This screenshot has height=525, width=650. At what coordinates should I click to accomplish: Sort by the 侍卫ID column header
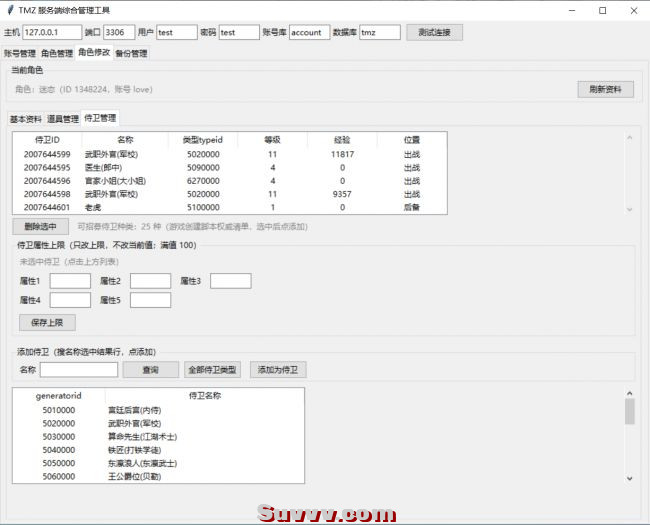point(47,140)
